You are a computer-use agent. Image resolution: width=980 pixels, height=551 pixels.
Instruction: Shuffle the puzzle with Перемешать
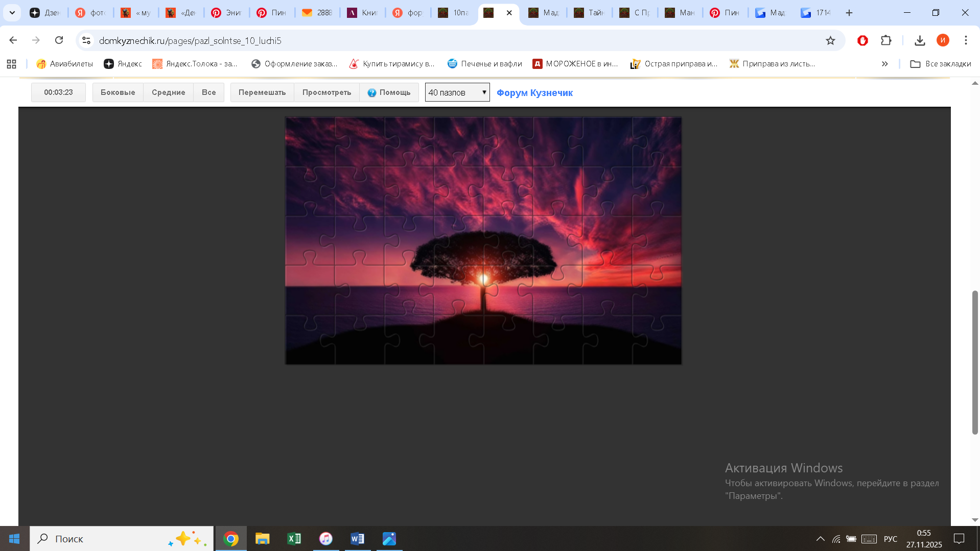pos(262,92)
